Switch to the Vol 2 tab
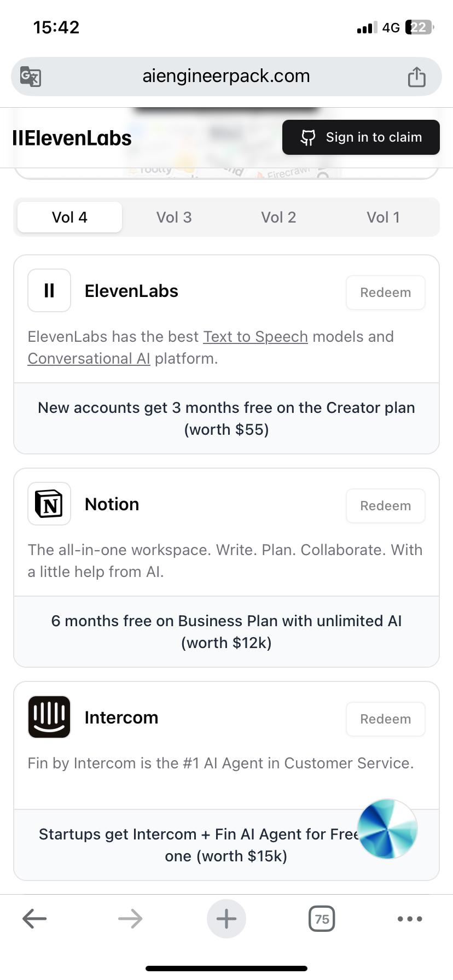 pyautogui.click(x=278, y=217)
